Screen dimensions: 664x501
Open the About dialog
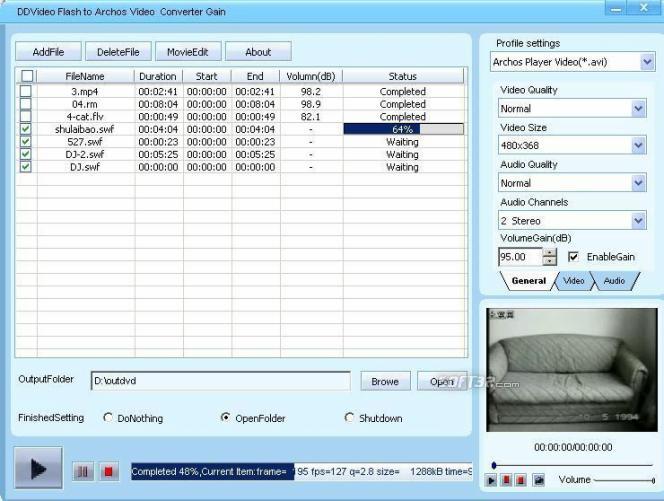tap(258, 52)
